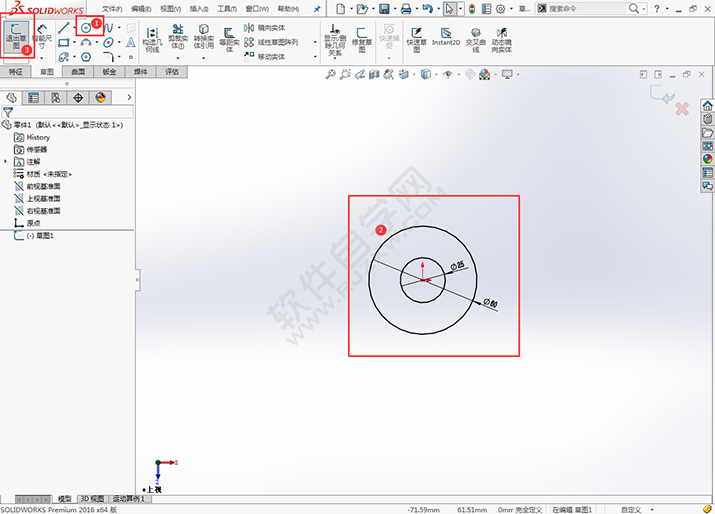Select the History tree item
Screen dimensions: 715x514
pos(32,137)
